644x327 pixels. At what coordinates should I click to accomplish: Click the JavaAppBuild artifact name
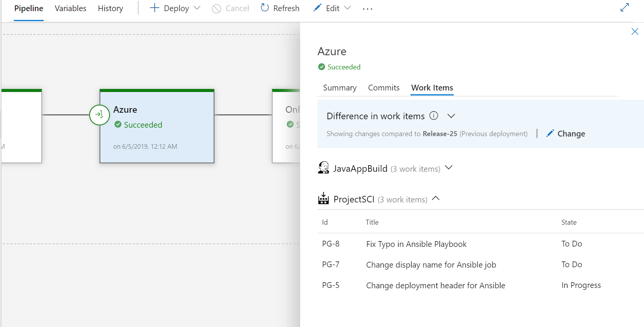[x=360, y=169]
